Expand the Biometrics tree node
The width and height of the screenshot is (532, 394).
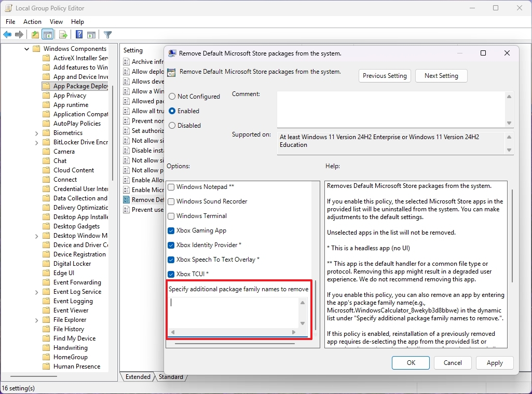36,132
